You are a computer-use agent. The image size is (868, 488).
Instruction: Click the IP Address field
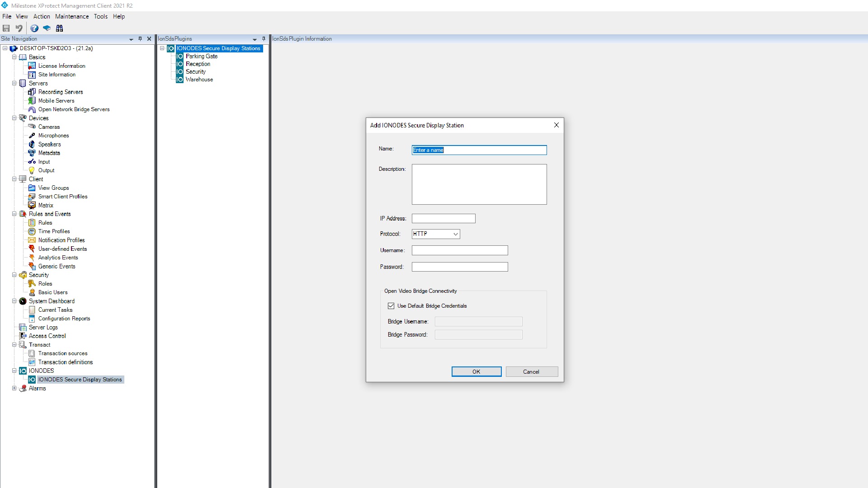[x=443, y=219]
